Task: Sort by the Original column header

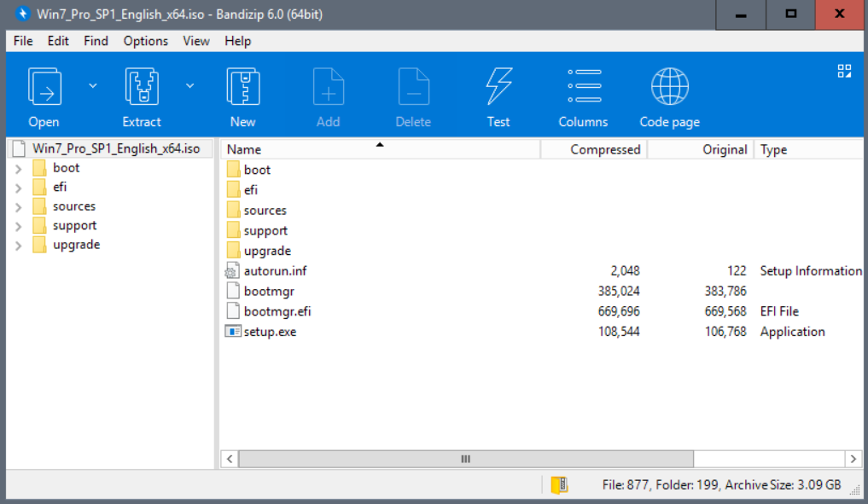Action: [x=700, y=149]
